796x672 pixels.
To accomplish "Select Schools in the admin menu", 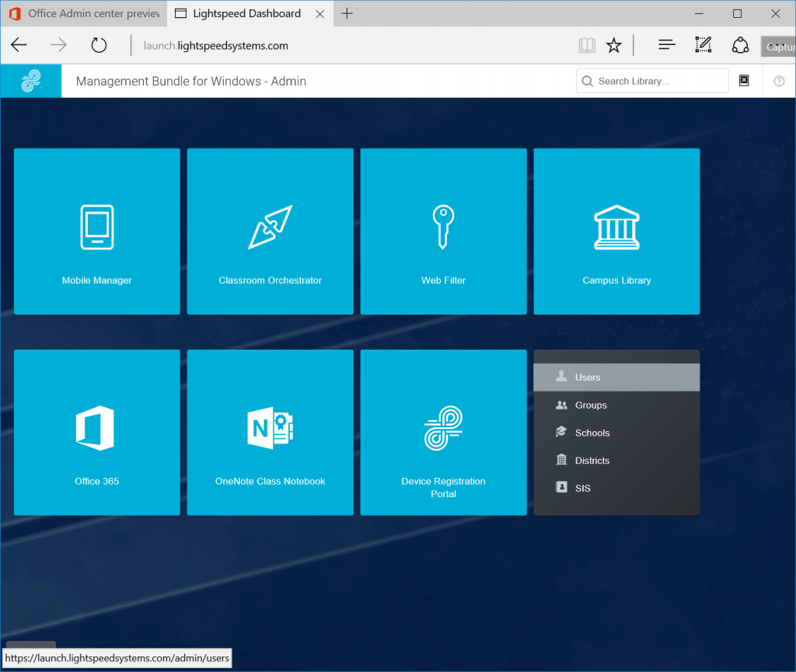I will pos(616,433).
